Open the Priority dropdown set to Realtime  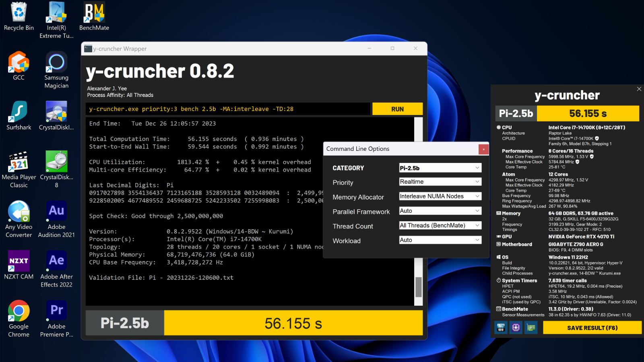(x=440, y=182)
